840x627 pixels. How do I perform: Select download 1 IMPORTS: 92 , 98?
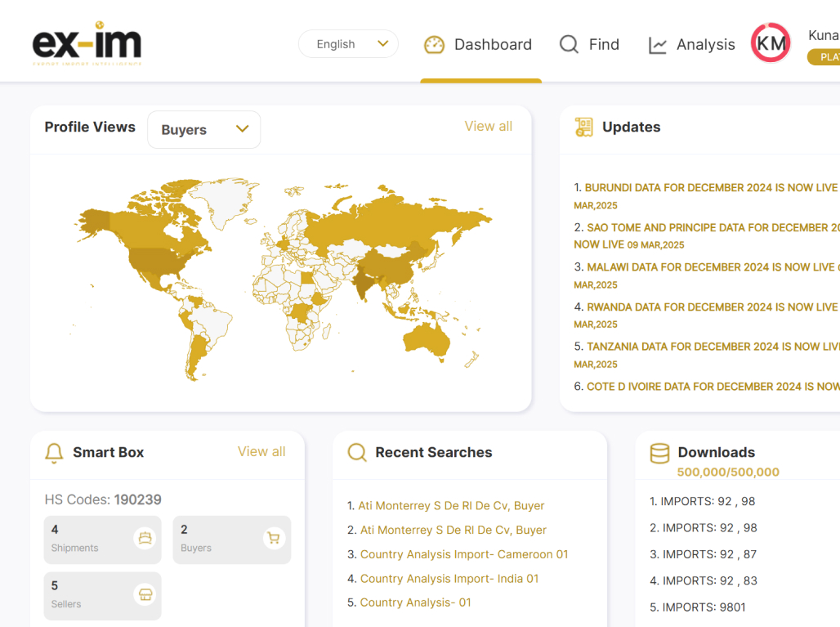[703, 502]
